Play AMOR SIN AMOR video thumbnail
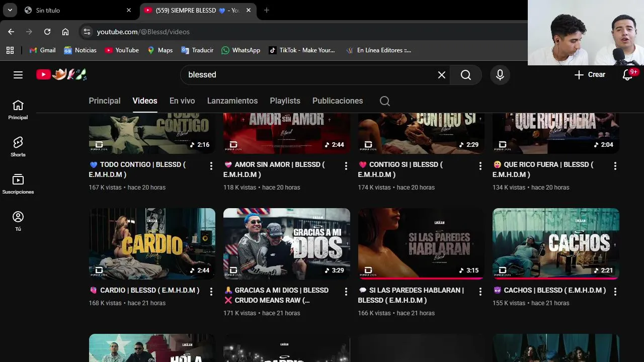 (x=287, y=133)
